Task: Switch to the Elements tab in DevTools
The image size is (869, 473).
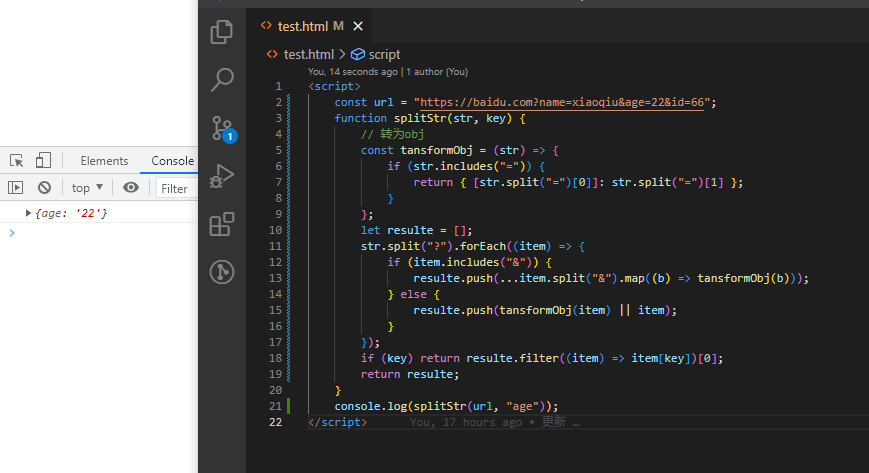Action: [x=104, y=161]
